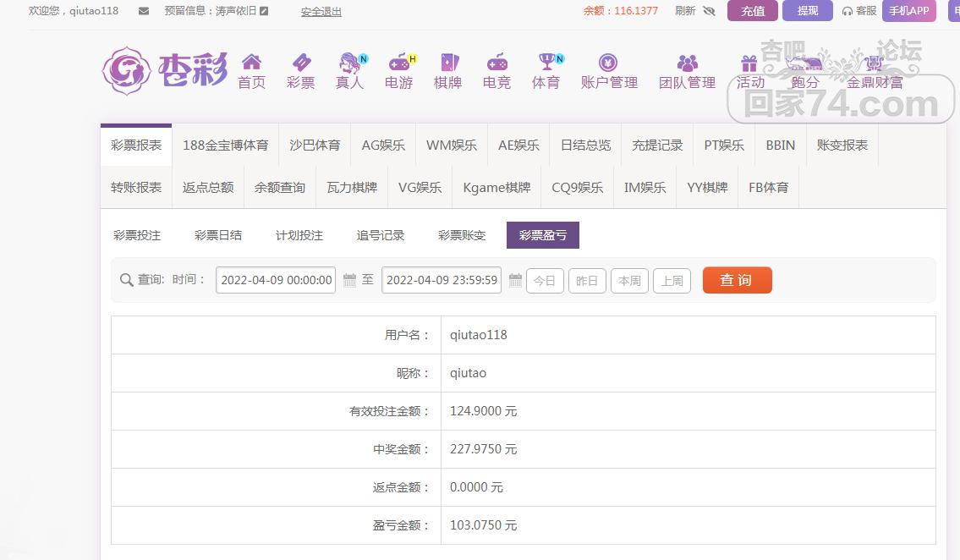
Task: Filter by 昨日 yesterday button
Action: [x=587, y=281]
